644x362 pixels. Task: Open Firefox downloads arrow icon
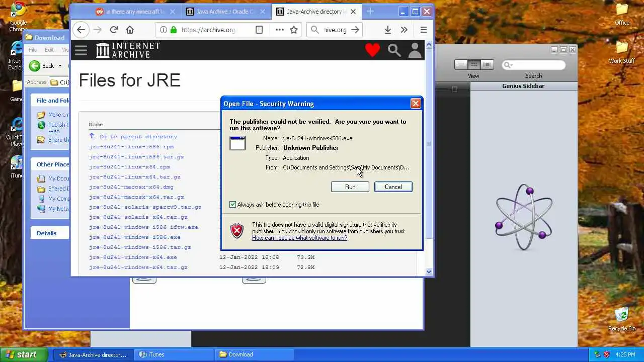click(x=388, y=30)
